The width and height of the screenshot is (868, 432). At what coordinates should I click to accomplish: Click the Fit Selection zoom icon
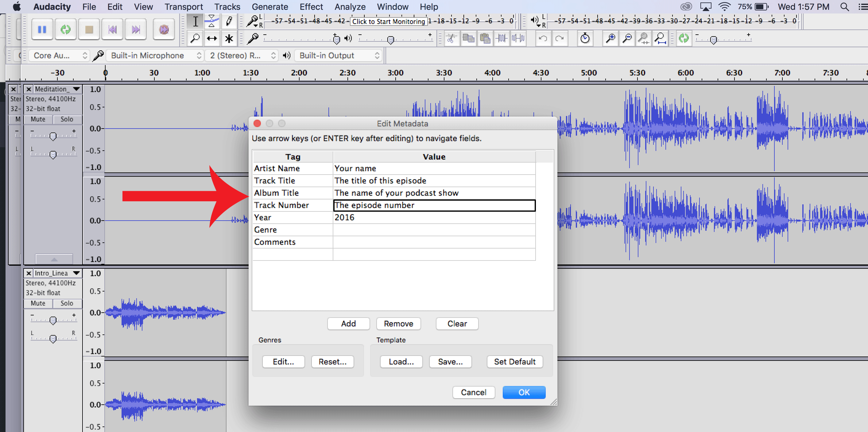click(x=644, y=38)
